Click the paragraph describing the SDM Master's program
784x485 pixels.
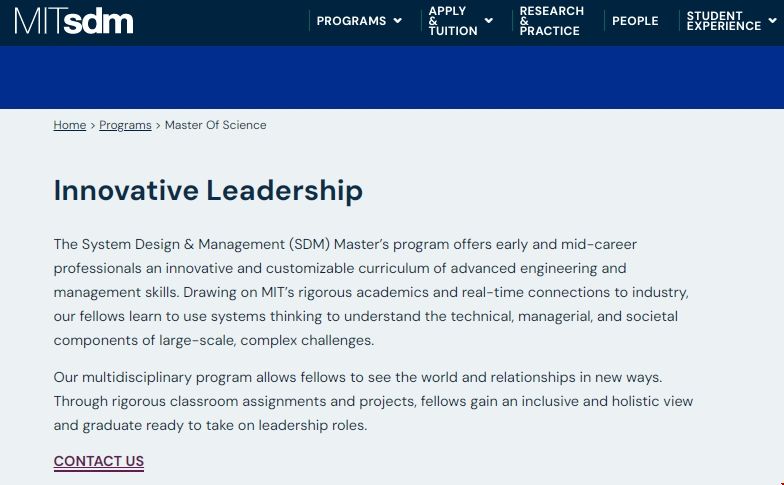[371, 292]
